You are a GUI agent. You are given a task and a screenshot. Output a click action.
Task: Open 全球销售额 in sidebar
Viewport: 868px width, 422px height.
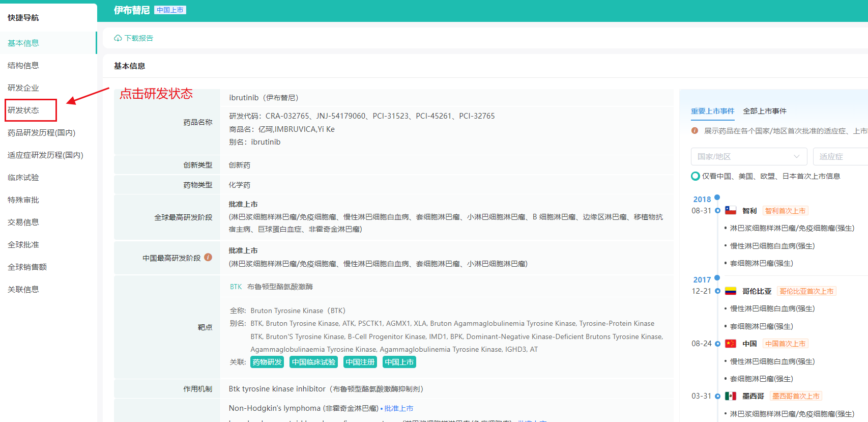(x=27, y=267)
